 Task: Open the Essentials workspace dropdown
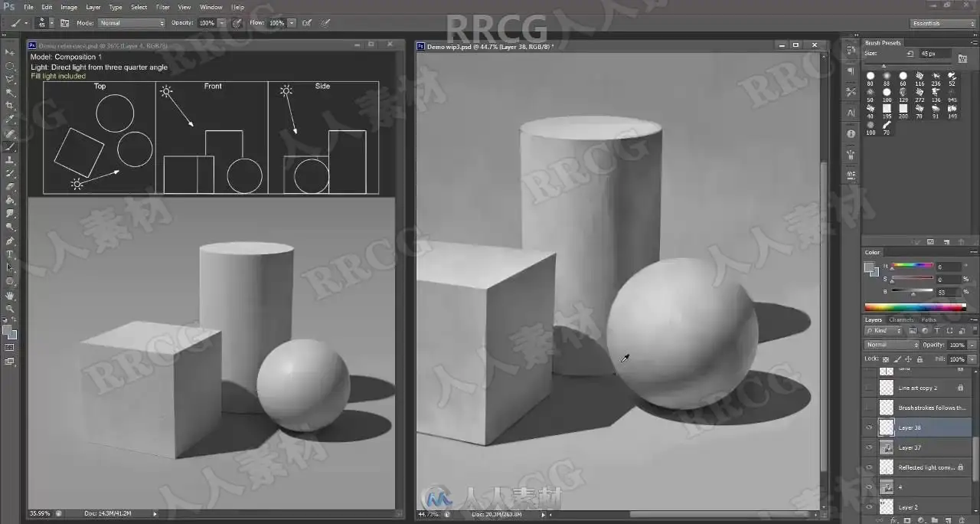click(x=943, y=23)
